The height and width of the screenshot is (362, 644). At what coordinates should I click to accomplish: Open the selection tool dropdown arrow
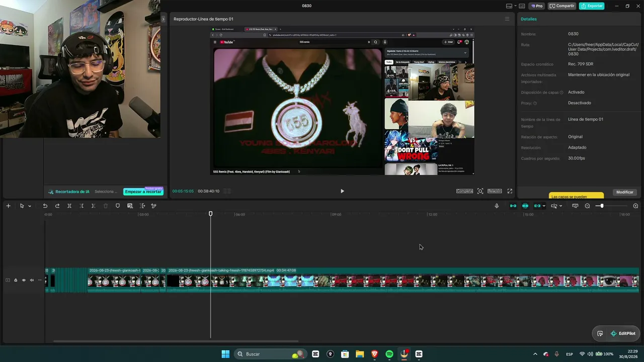(x=30, y=206)
